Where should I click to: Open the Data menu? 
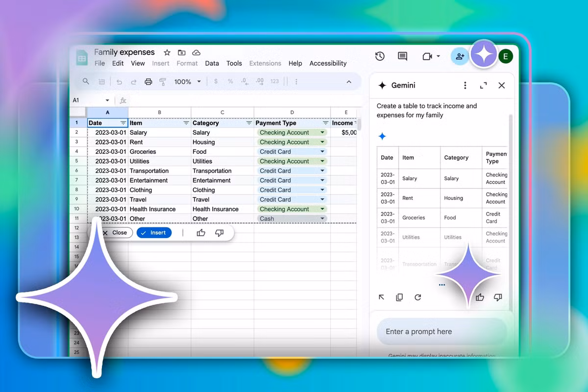[x=212, y=63]
